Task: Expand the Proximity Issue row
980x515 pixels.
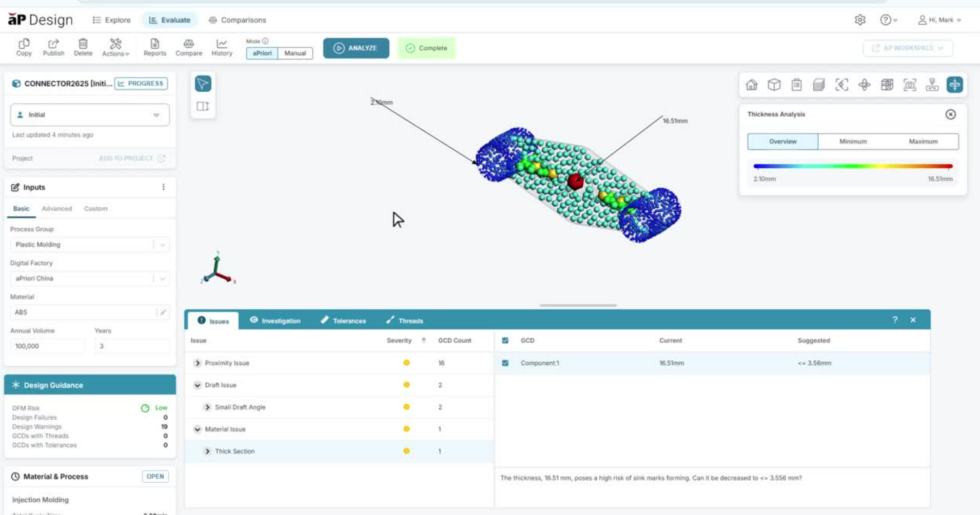Action: [x=198, y=363]
